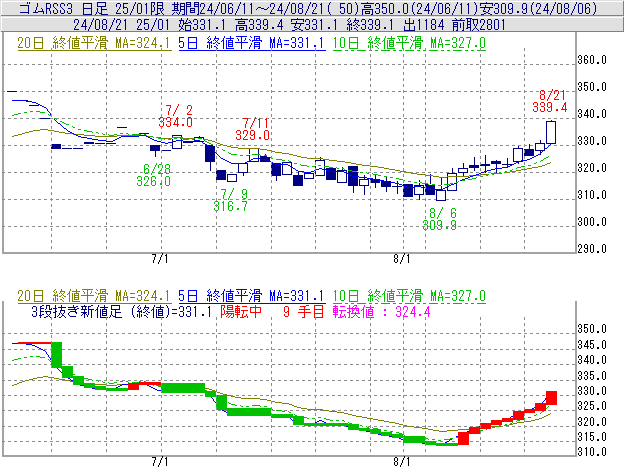Click the 8/1 date label under upper chart
Screen dimensions: 624x475
pos(402,259)
